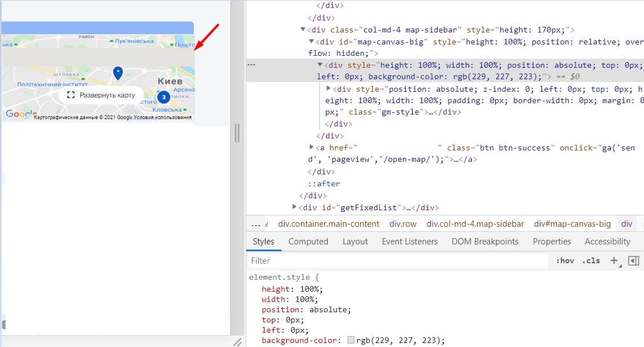644x347 pixels.
Task: Select div#map-canvas-big breadcrumb
Action: 572,224
